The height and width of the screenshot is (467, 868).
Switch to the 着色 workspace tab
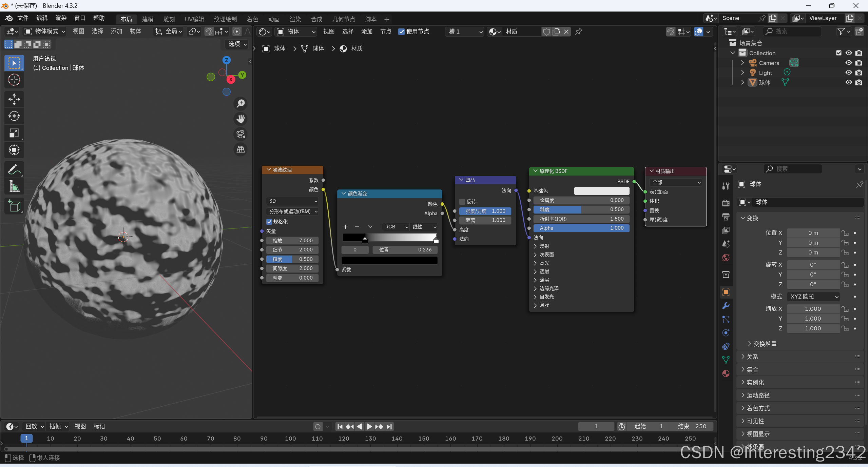click(252, 19)
